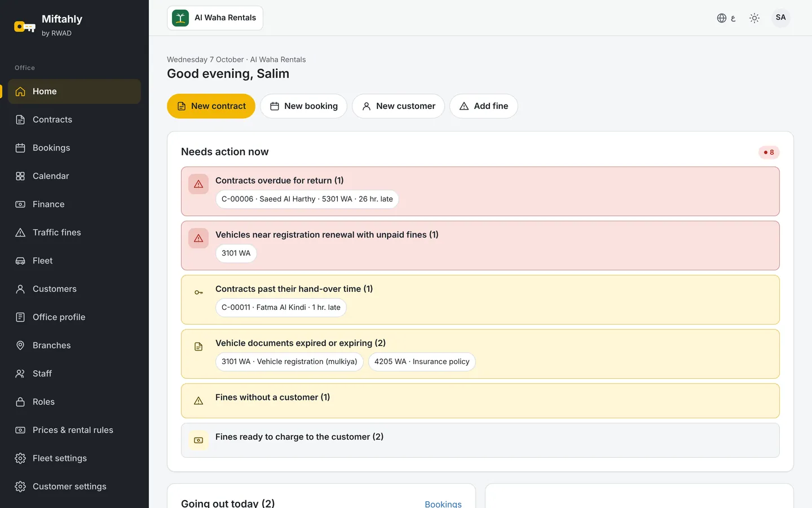The width and height of the screenshot is (812, 508).
Task: Expand Contracts overdue for return alert row
Action: (x=480, y=191)
